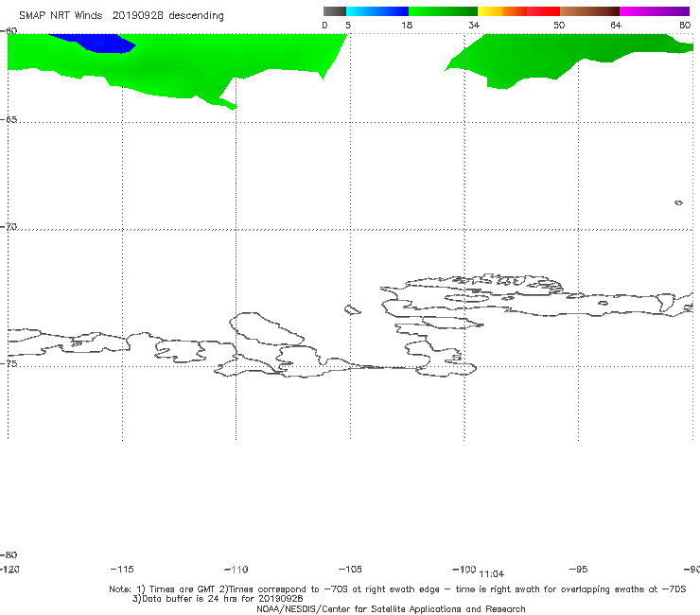This screenshot has width=700, height=615.
Task: Click the latitude label "-65"
Action: pos(9,120)
